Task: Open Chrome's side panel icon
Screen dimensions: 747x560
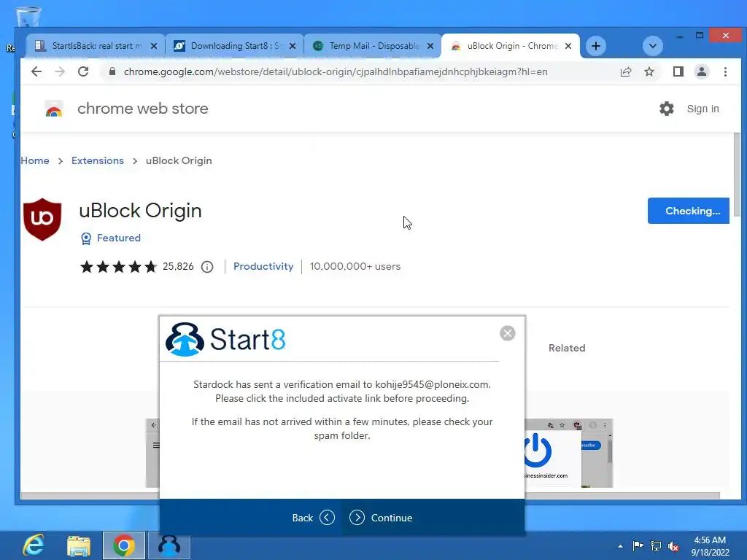Action: pyautogui.click(x=678, y=72)
